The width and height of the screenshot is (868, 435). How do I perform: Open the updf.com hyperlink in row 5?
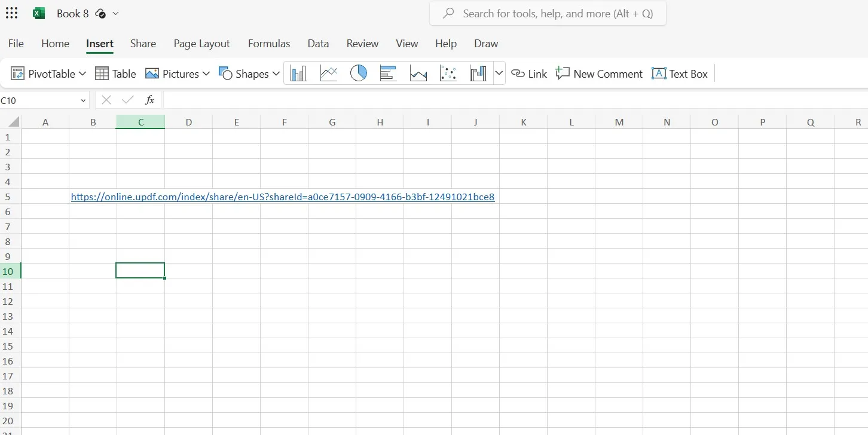pos(283,197)
